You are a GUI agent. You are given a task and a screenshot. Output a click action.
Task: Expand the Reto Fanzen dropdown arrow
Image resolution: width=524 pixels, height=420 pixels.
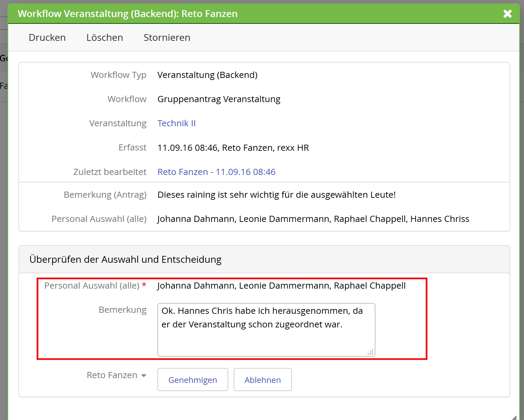pyautogui.click(x=144, y=376)
